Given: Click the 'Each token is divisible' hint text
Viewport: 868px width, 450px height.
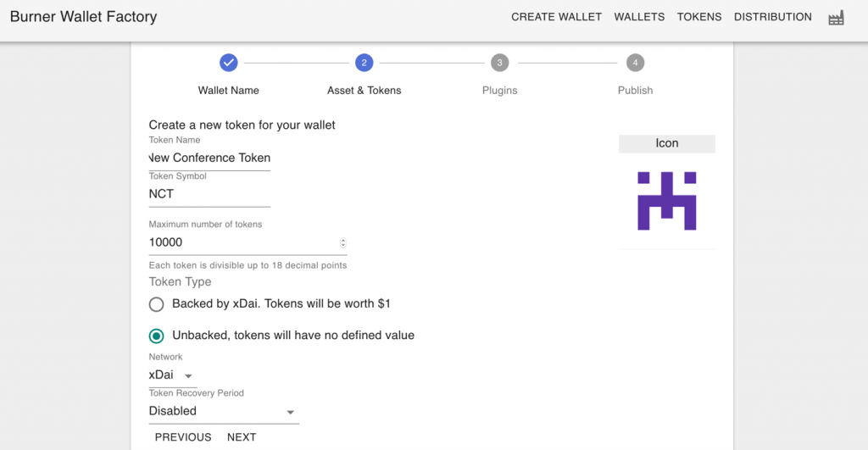Looking at the screenshot, I should point(248,265).
